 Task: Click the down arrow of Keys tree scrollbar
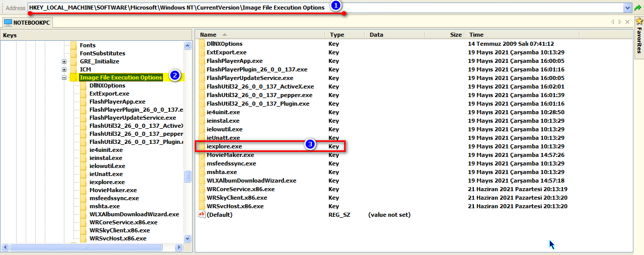(188, 239)
